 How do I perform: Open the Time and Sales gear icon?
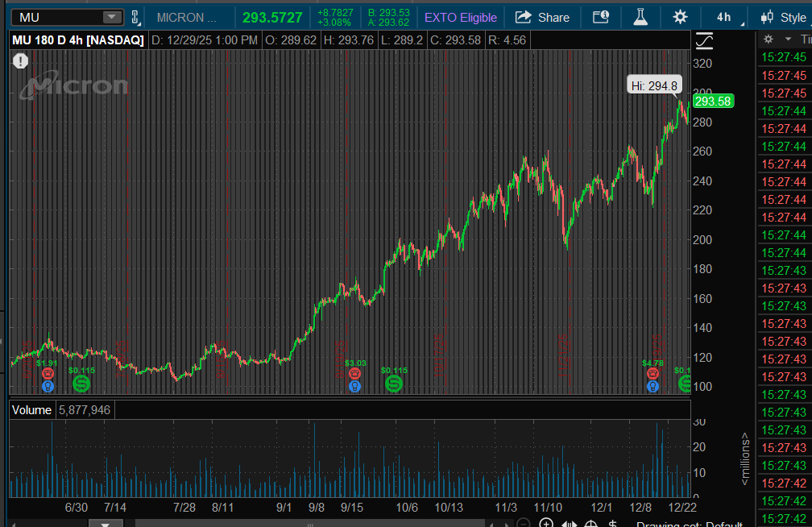(x=768, y=39)
